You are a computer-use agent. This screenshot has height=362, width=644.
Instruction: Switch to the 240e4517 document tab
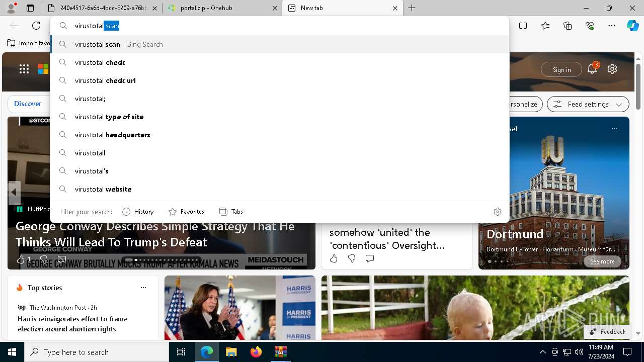coord(103,8)
